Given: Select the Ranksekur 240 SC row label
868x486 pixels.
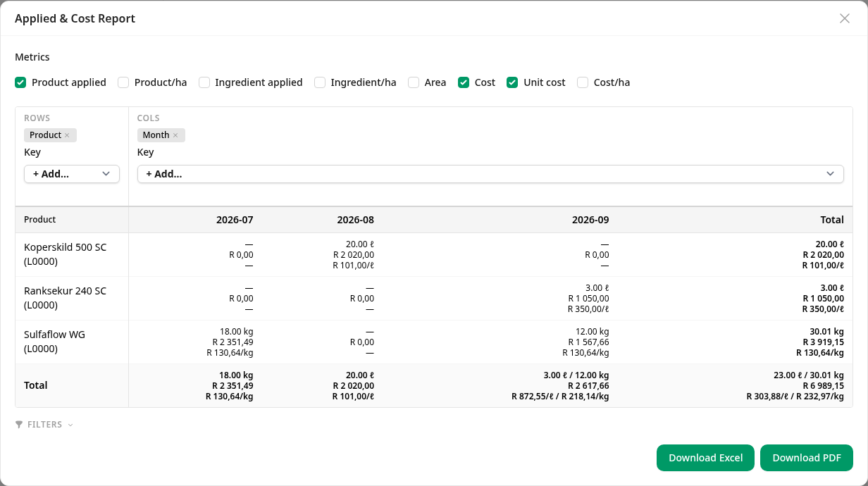Looking at the screenshot, I should tap(66, 299).
